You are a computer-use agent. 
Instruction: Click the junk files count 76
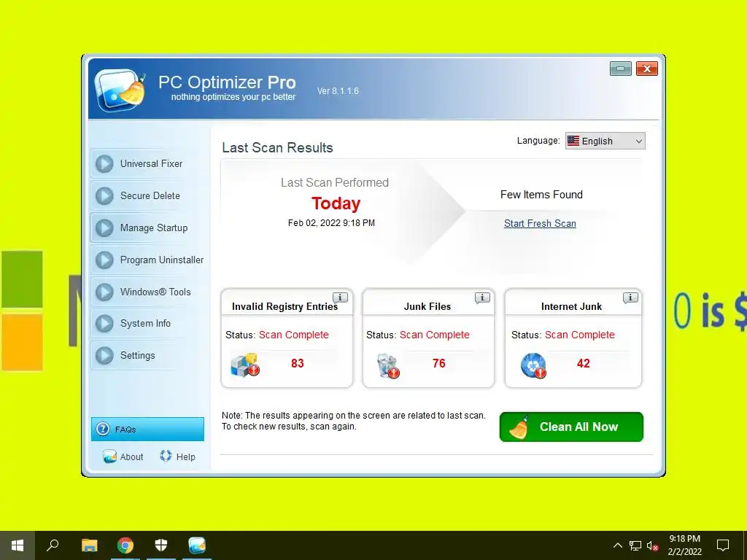(438, 363)
